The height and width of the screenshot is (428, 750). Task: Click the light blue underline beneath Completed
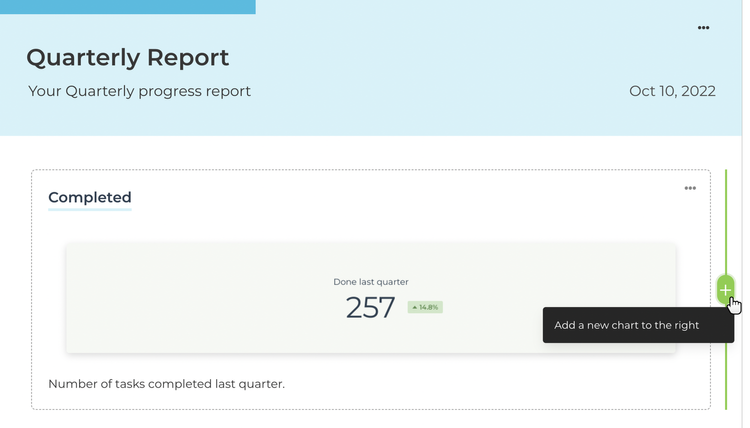click(x=89, y=209)
